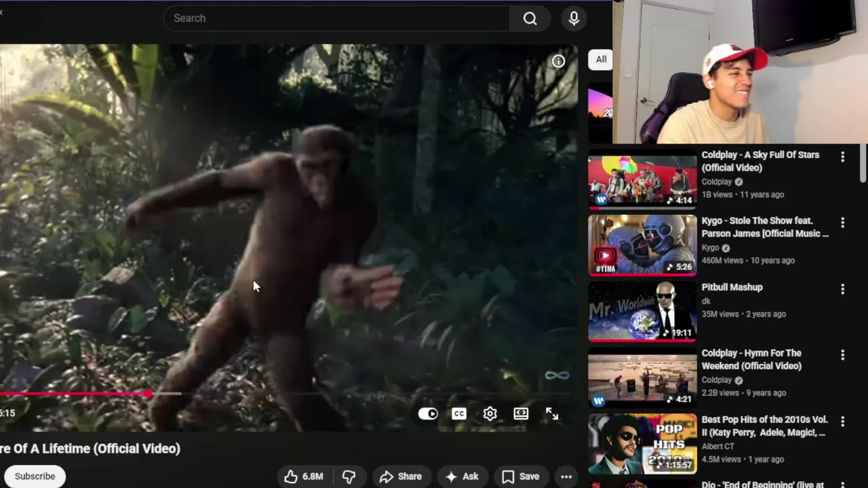Open options for Best Pop Hits 2010s
The image size is (868, 488).
pyautogui.click(x=842, y=422)
